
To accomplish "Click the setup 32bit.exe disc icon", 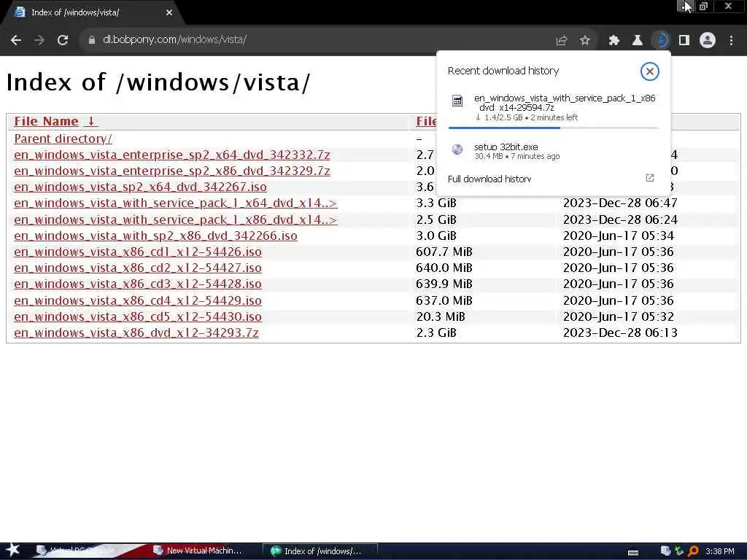I will point(457,149).
